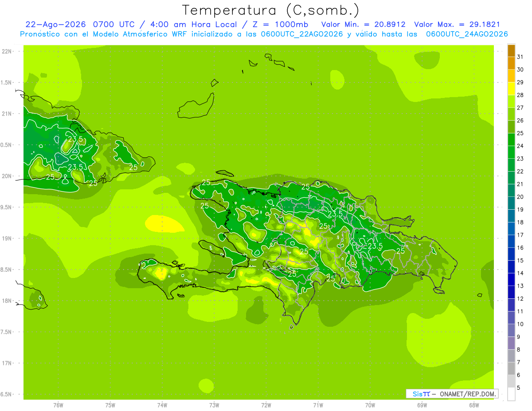Click 'Valor Max. = 29.1821' text

[x=457, y=24]
